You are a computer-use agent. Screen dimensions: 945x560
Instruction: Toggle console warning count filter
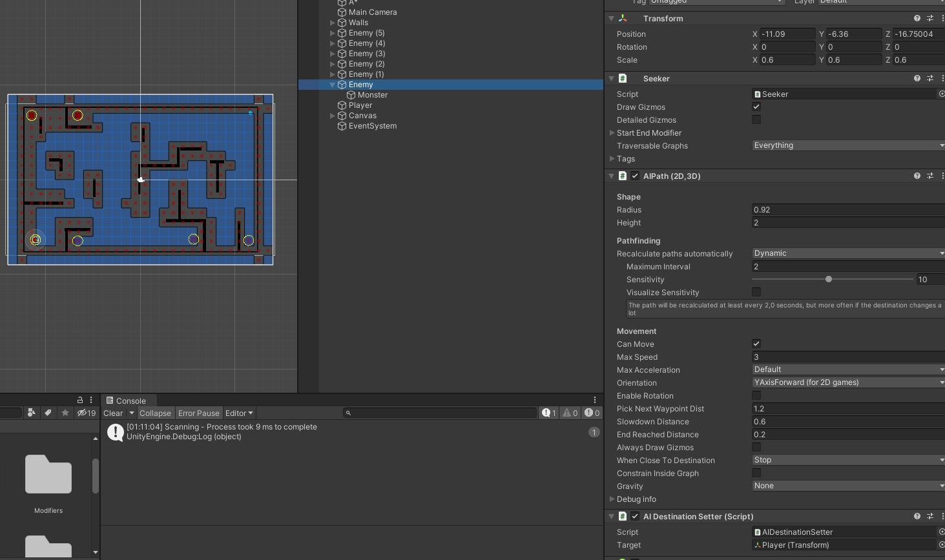pos(570,413)
